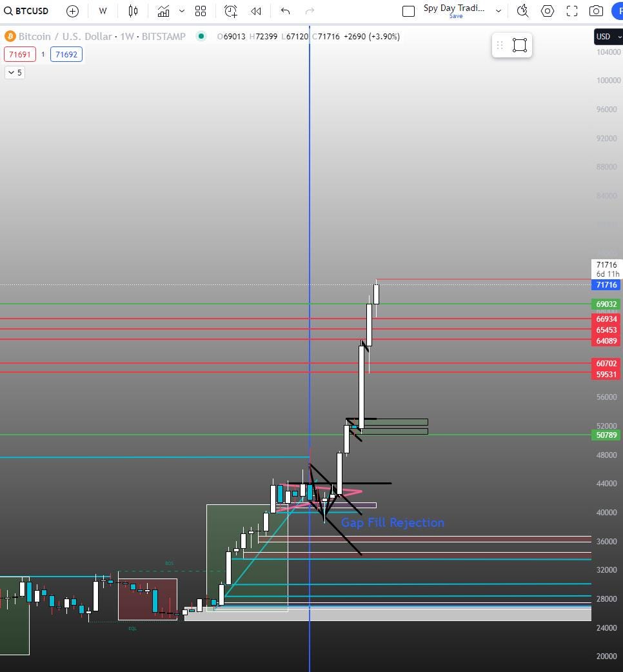Open the multi-chart layout grid icon

tap(201, 11)
